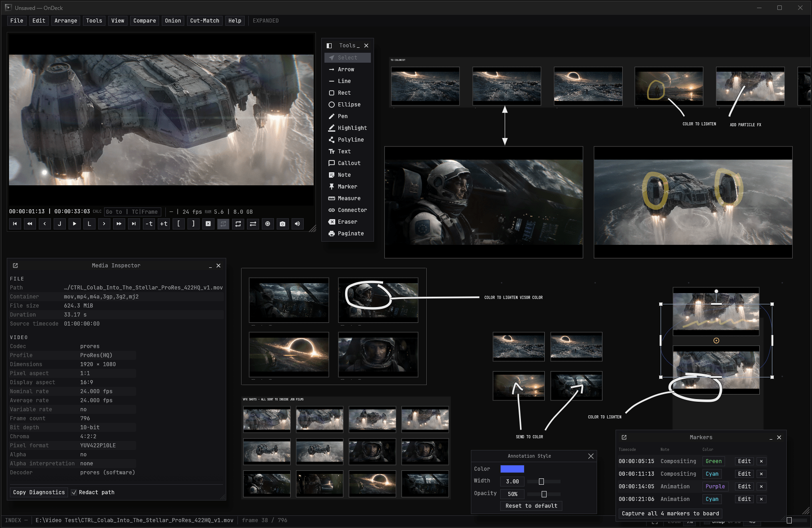The width and height of the screenshot is (812, 528).
Task: Select the Connector tool
Action: [x=347, y=210]
